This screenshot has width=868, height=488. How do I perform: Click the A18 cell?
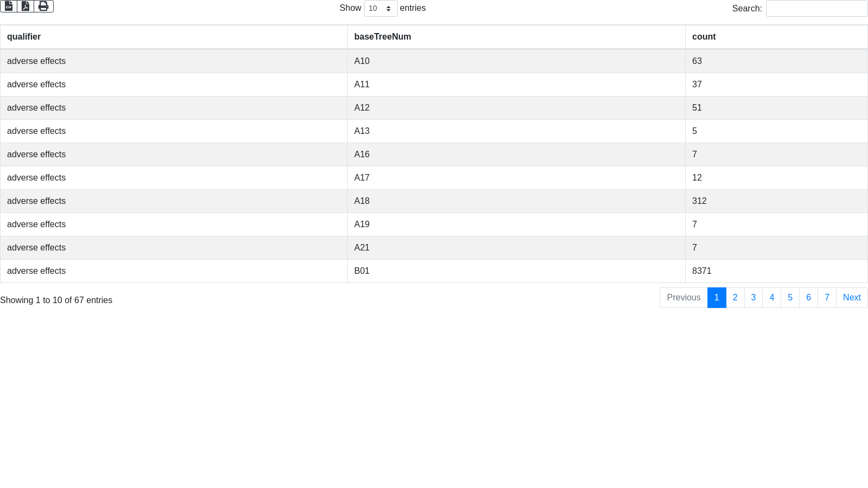click(x=362, y=201)
